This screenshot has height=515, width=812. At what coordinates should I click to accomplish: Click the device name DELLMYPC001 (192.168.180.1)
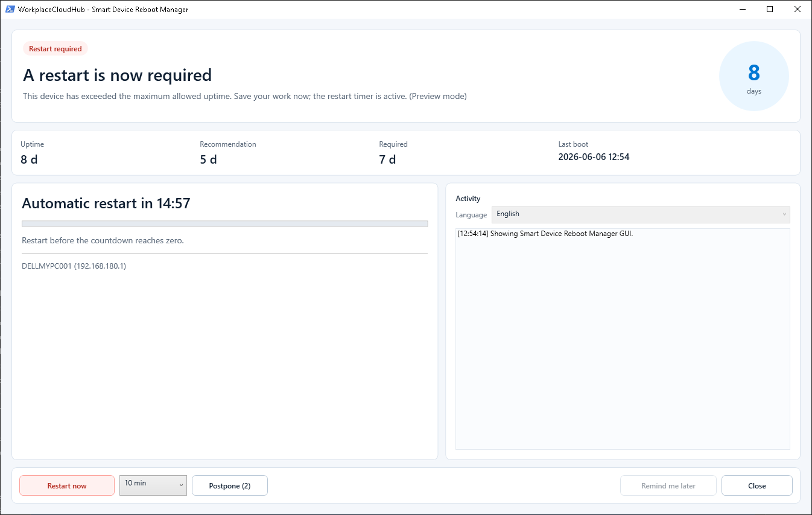point(74,266)
